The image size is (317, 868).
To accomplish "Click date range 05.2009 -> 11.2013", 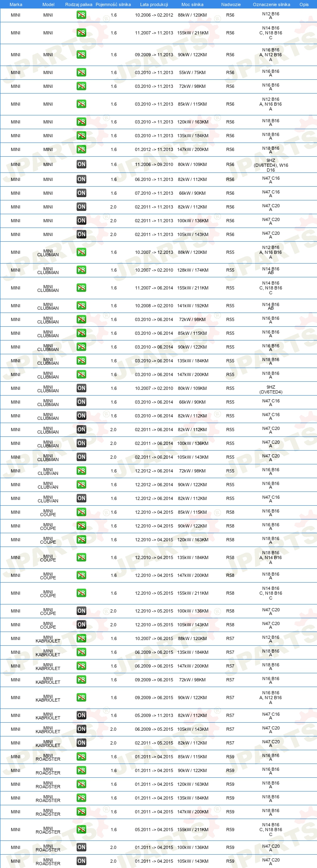I will pyautogui.click(x=154, y=715).
